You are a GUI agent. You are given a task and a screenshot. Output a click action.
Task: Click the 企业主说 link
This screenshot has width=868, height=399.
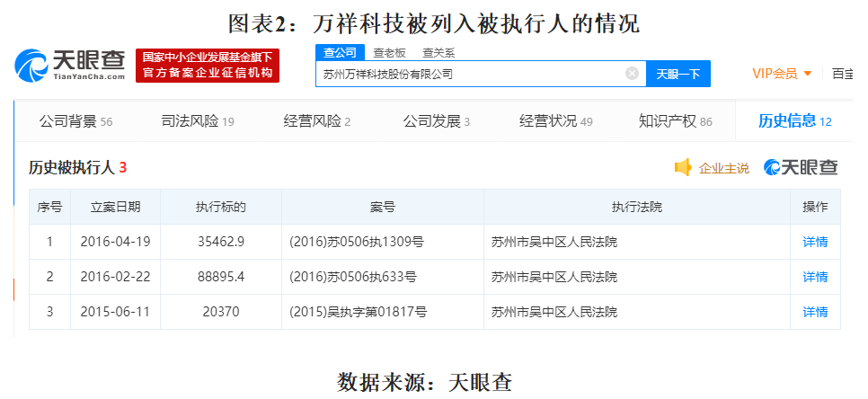point(723,168)
